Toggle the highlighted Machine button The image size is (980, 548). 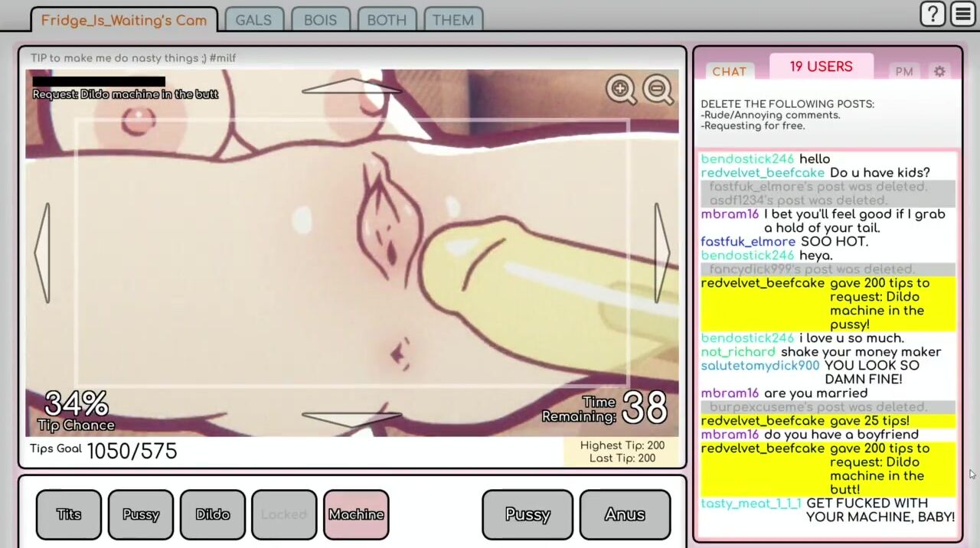[356, 514]
